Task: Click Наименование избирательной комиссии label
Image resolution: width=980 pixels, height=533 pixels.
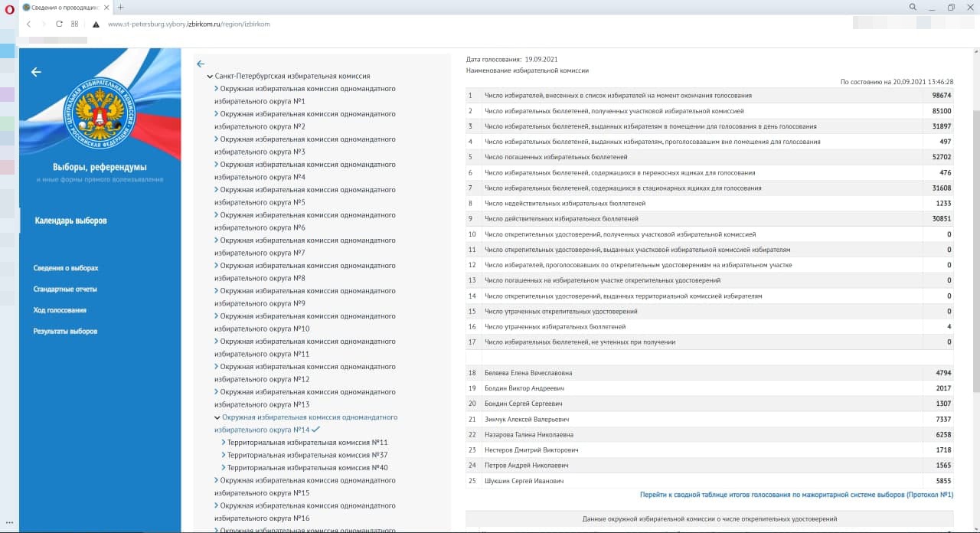Action: point(528,70)
